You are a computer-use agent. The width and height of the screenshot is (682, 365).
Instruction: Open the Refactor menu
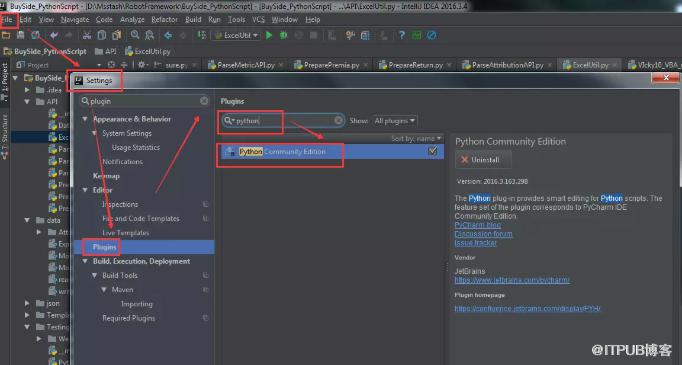click(x=164, y=20)
